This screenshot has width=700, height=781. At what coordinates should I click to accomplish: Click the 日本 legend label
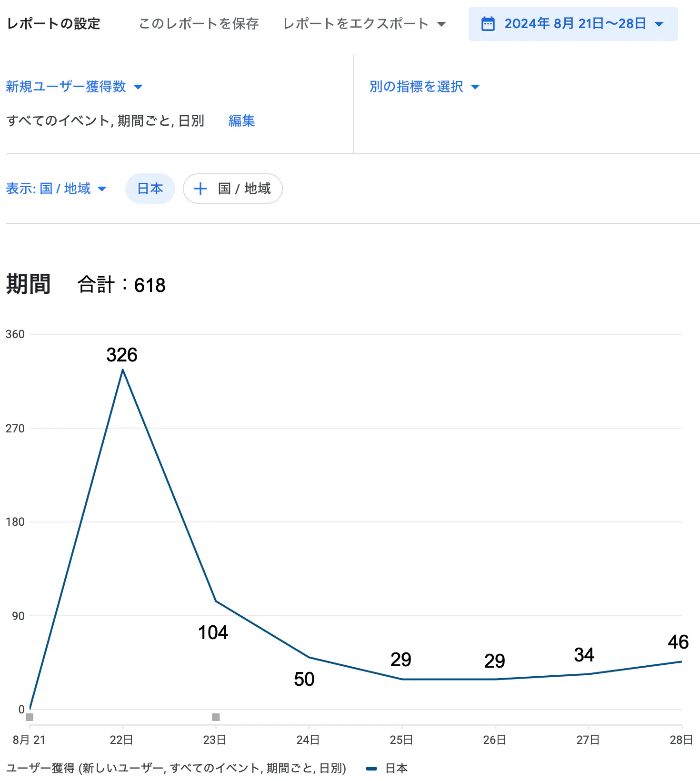pyautogui.click(x=396, y=768)
